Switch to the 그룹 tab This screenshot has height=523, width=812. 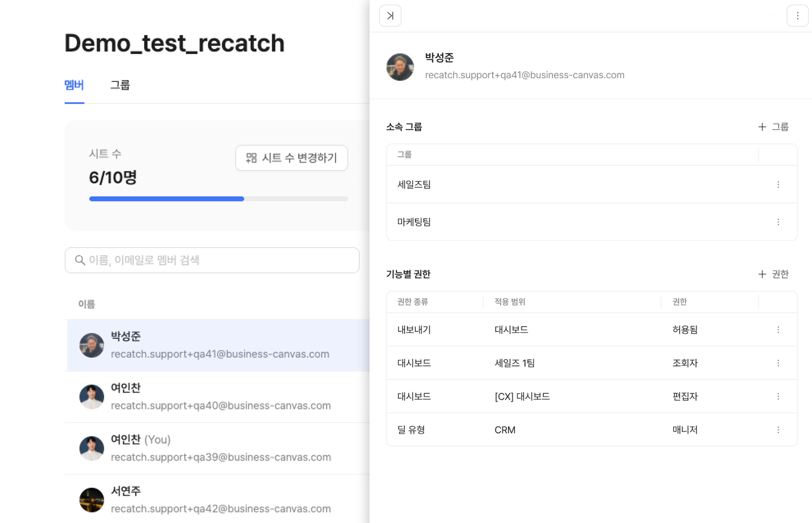[120, 85]
